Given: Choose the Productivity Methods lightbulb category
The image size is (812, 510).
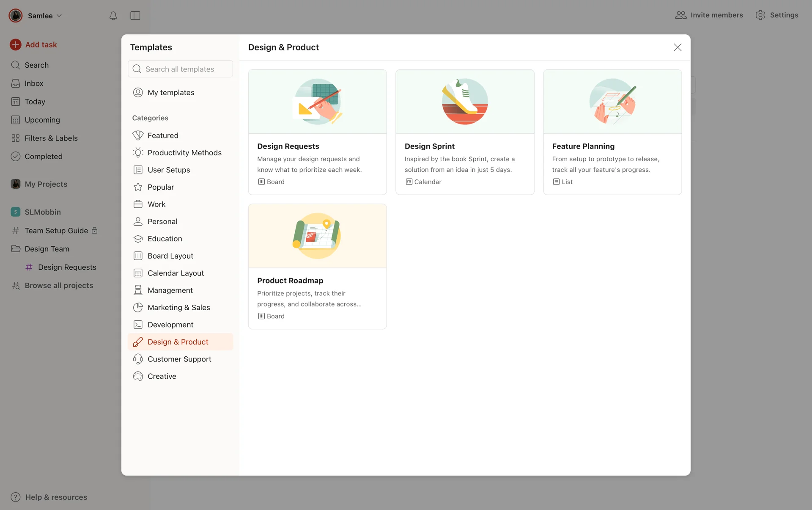Looking at the screenshot, I should [138, 152].
